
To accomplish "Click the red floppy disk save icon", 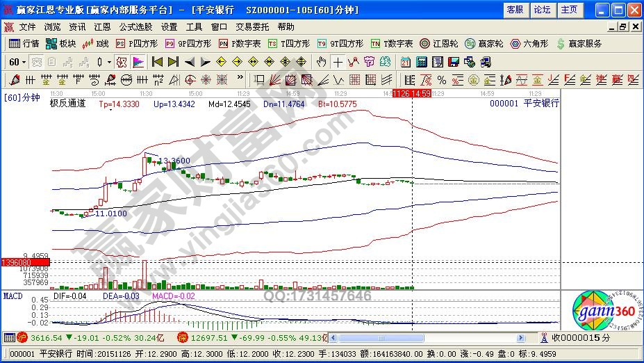I will [x=454, y=62].
